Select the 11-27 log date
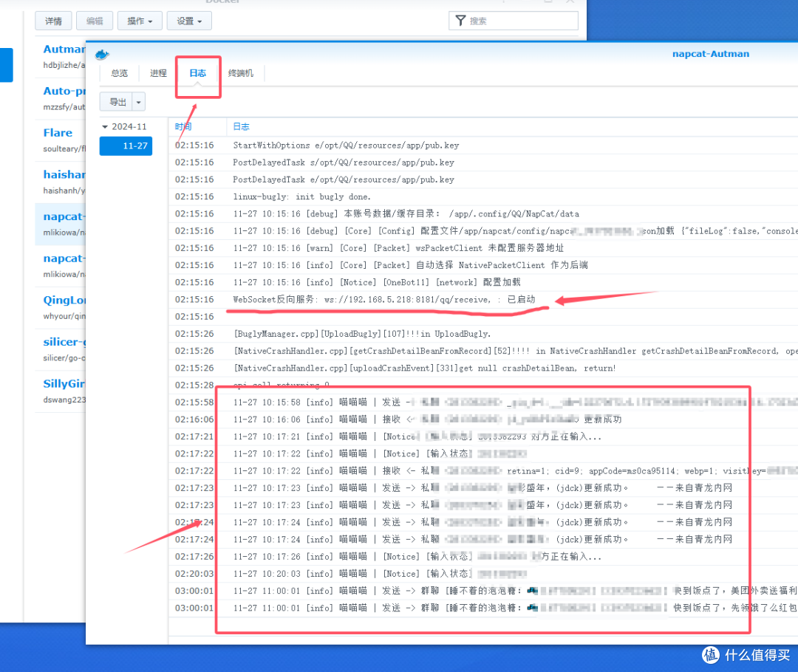Screen dimensions: 798x672 coord(126,146)
